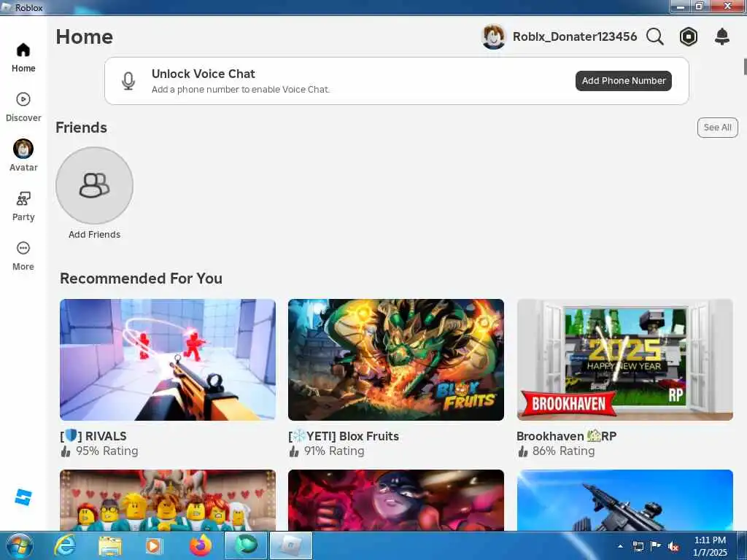
Task: Click the blue Roblox Studio icon in sidebar
Action: click(23, 497)
